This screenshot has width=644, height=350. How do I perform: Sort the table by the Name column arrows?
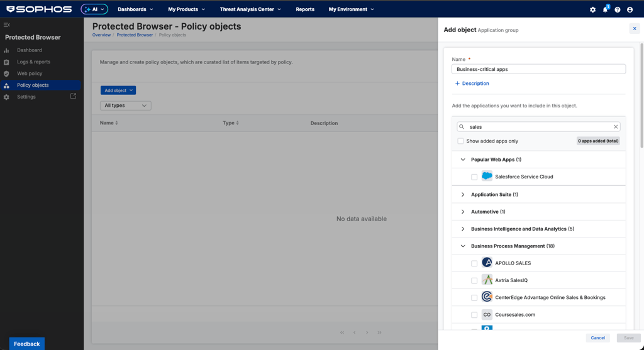tap(116, 123)
